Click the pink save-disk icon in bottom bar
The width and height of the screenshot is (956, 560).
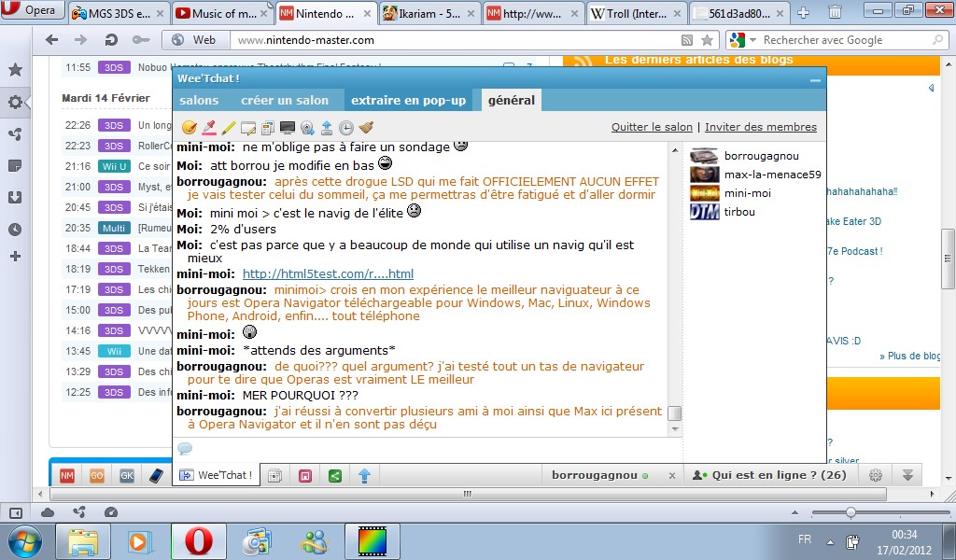click(305, 475)
